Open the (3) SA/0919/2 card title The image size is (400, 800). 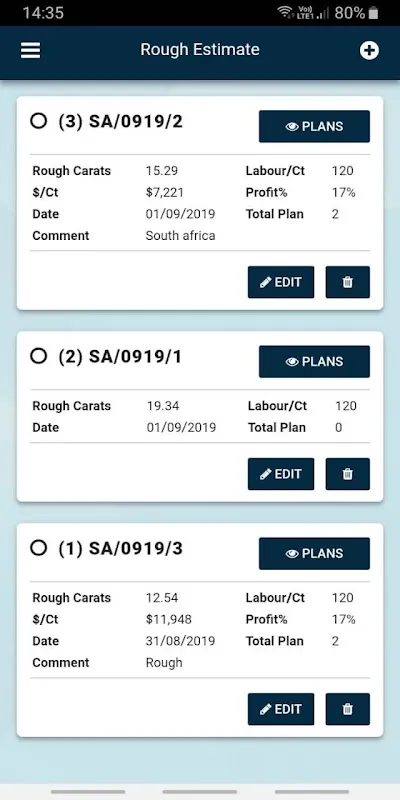120,121
